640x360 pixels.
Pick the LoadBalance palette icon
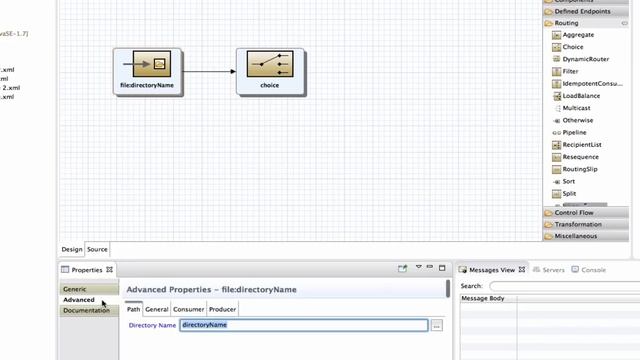pyautogui.click(x=556, y=96)
